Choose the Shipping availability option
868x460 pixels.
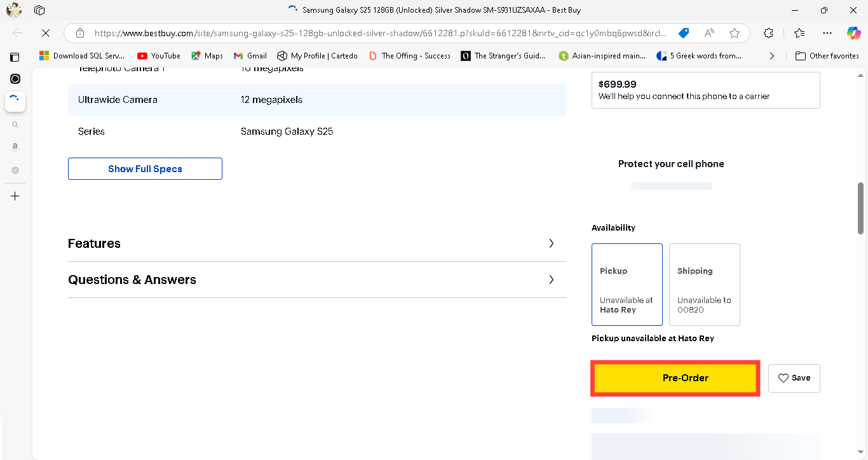[x=704, y=284]
